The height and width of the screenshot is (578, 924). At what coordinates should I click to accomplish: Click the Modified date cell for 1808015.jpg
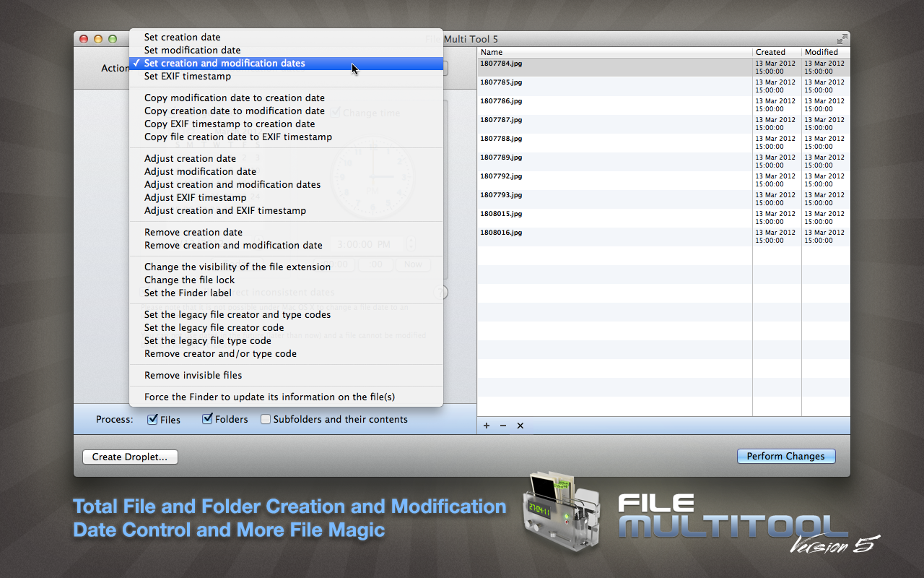[824, 217]
